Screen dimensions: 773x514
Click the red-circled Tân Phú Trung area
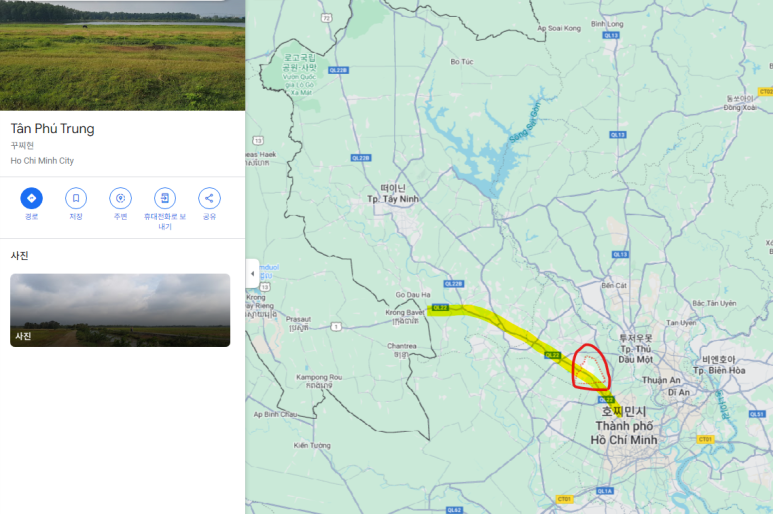click(x=591, y=367)
